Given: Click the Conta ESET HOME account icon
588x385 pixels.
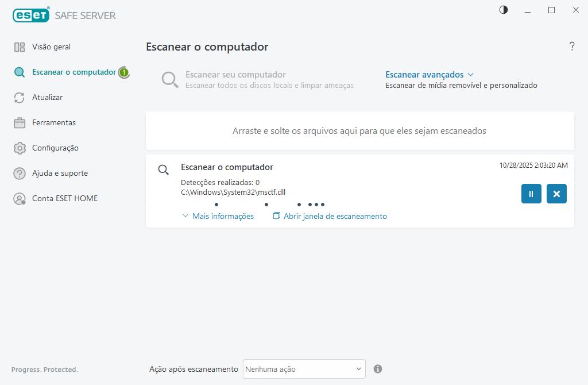Looking at the screenshot, I should 19,198.
